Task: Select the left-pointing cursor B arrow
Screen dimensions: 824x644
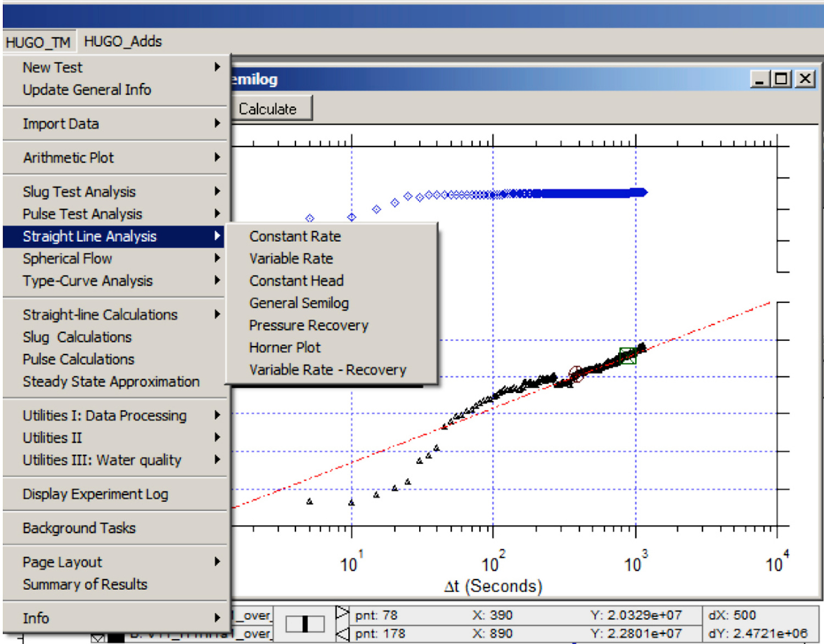Action: coord(342,634)
